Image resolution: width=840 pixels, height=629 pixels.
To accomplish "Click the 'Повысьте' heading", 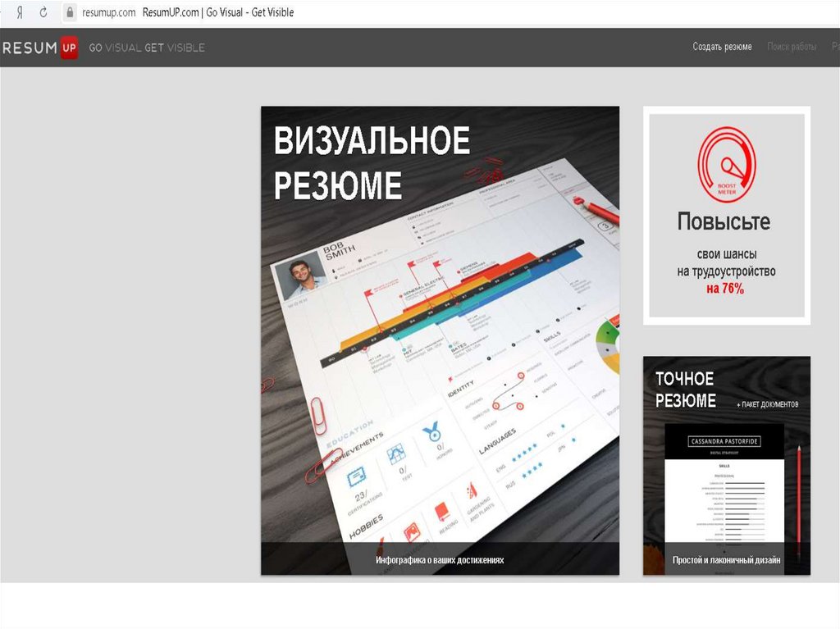I will tap(724, 221).
